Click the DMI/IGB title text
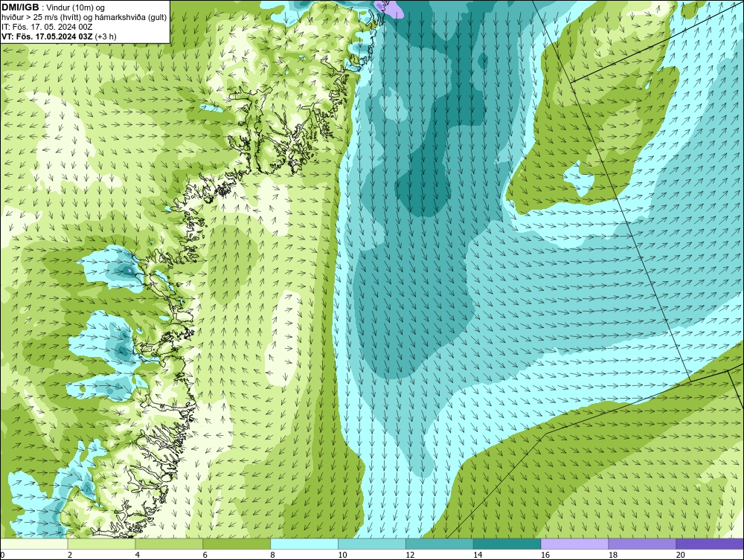The width and height of the screenshot is (744, 560). coord(20,7)
